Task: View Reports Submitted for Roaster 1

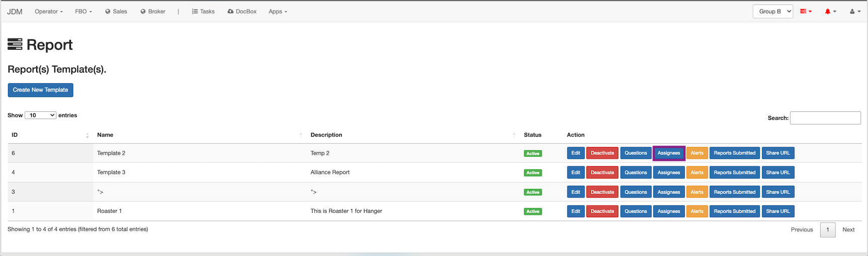Action: 734,212
